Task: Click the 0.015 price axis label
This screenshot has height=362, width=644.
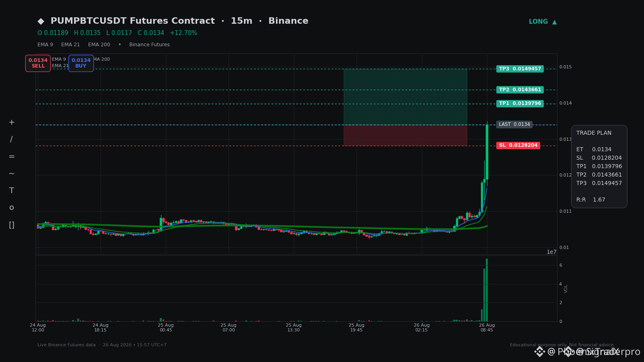Action: coord(565,67)
